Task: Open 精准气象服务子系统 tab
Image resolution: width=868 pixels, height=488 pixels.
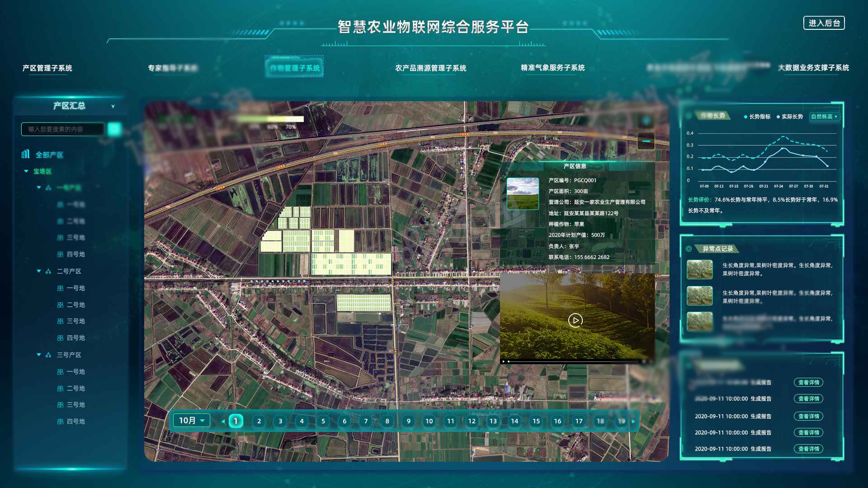Action: [x=552, y=68]
